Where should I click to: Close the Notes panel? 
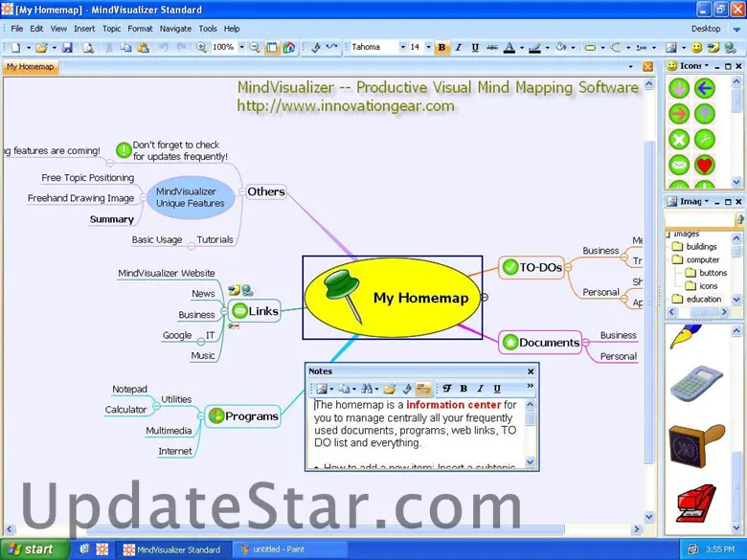531,371
